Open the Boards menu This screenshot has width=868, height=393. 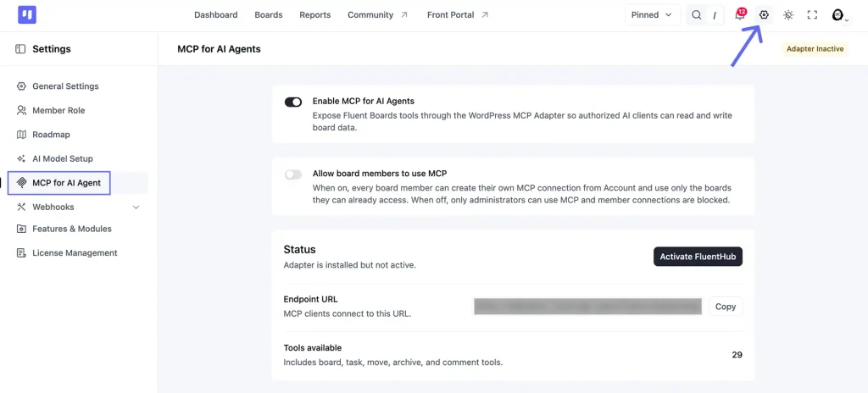[x=269, y=15]
